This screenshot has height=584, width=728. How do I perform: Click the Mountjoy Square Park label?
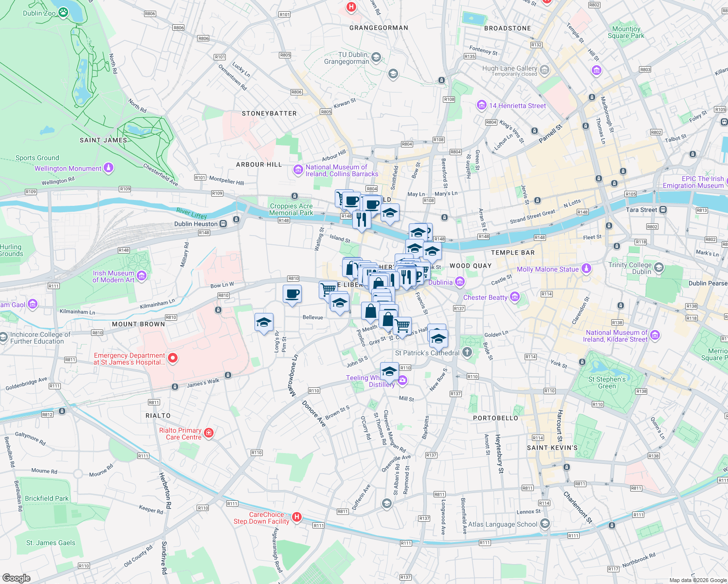tap(626, 32)
